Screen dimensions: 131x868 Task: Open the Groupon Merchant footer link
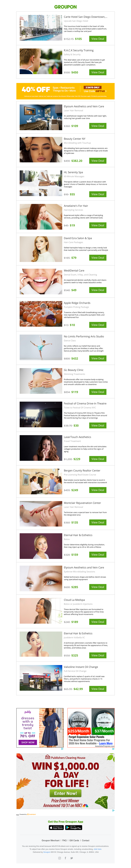[x=50, y=840]
